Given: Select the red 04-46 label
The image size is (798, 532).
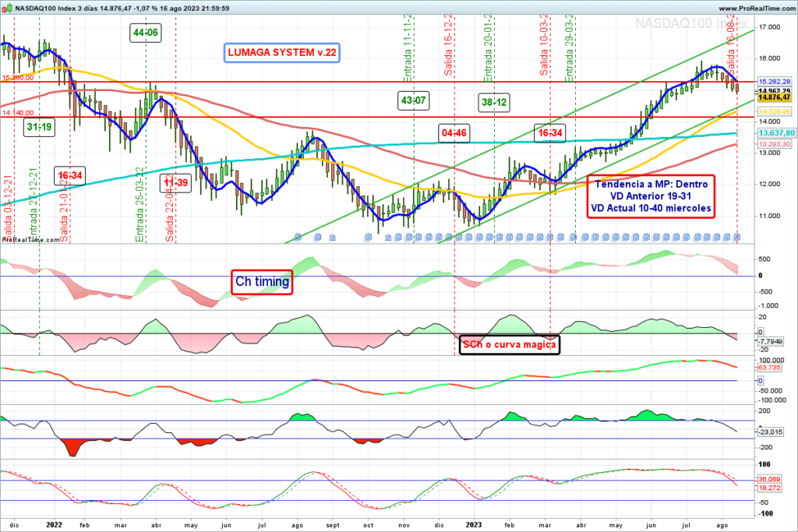Looking at the screenshot, I should (454, 133).
